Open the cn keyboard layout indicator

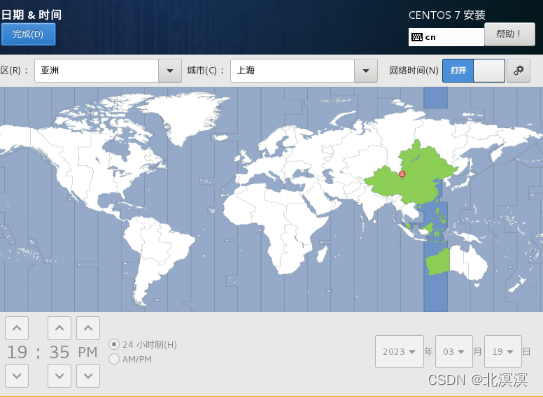[x=446, y=37]
